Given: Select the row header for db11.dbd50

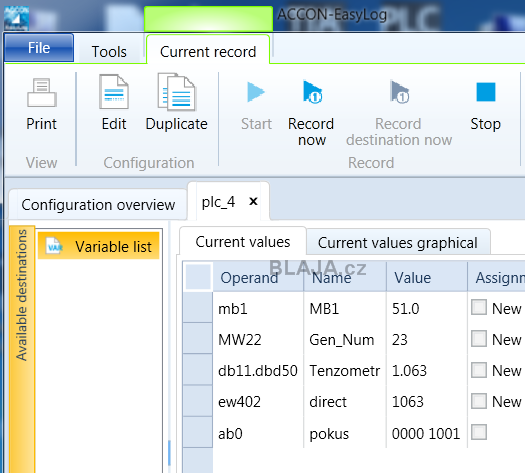Looking at the screenshot, I should click(x=198, y=370).
